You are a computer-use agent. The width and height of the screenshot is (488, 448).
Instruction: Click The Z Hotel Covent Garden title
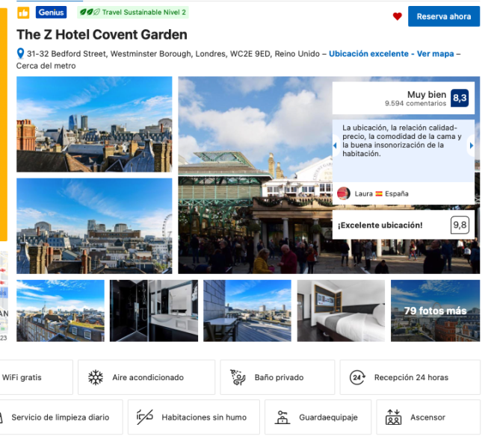point(102,34)
